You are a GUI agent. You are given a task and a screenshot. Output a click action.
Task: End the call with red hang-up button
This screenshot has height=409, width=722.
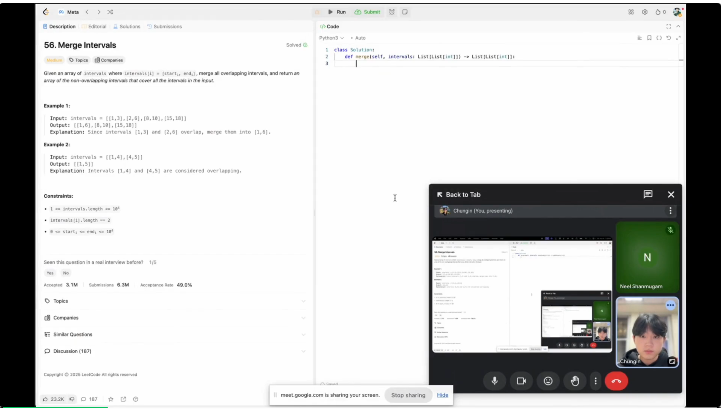616,380
